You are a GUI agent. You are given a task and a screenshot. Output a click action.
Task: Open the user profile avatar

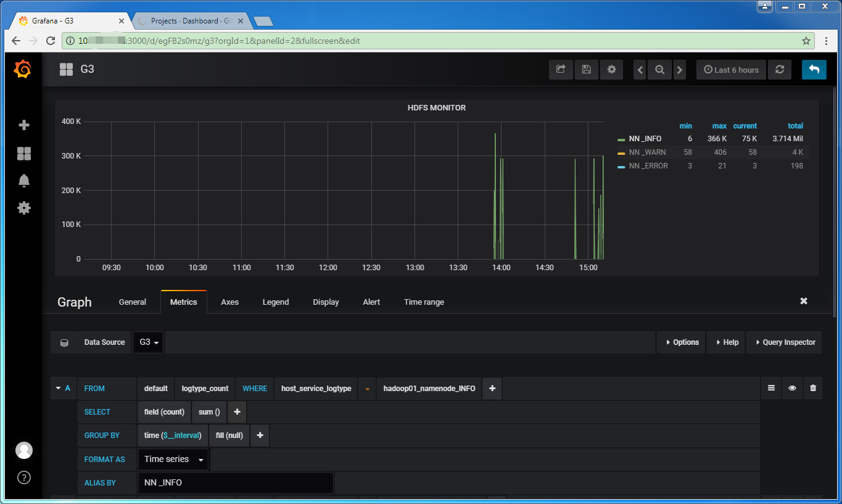[24, 450]
